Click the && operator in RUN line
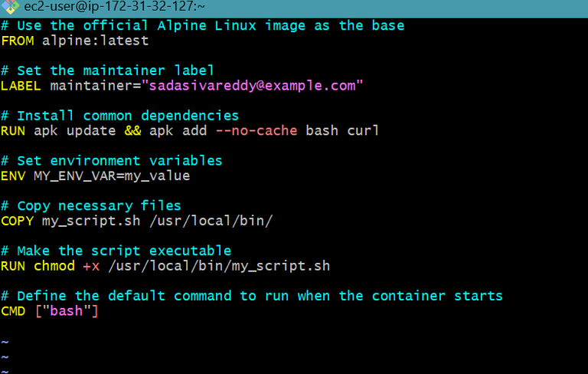Viewport: 588px width, 374px height. tap(132, 131)
